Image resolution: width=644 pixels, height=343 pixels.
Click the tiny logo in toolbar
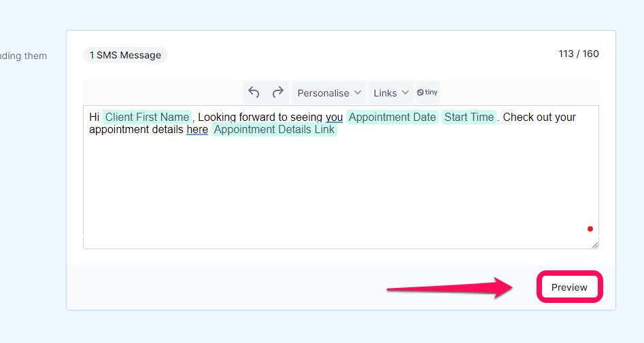(x=428, y=92)
